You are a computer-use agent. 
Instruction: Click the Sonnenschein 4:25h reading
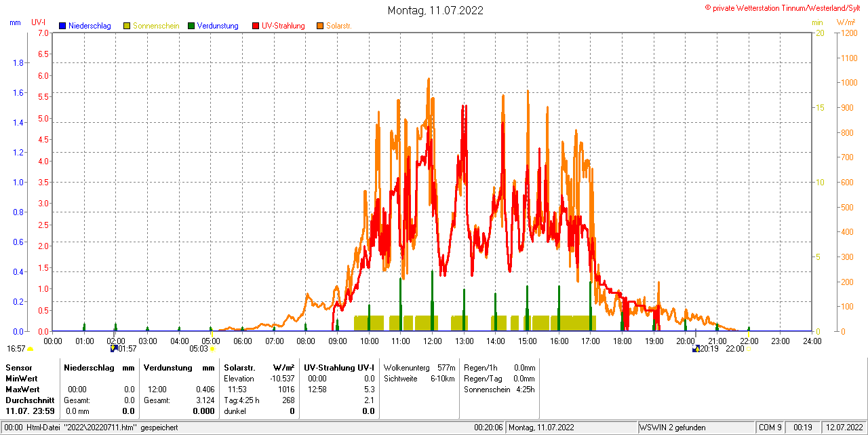tap(500, 389)
